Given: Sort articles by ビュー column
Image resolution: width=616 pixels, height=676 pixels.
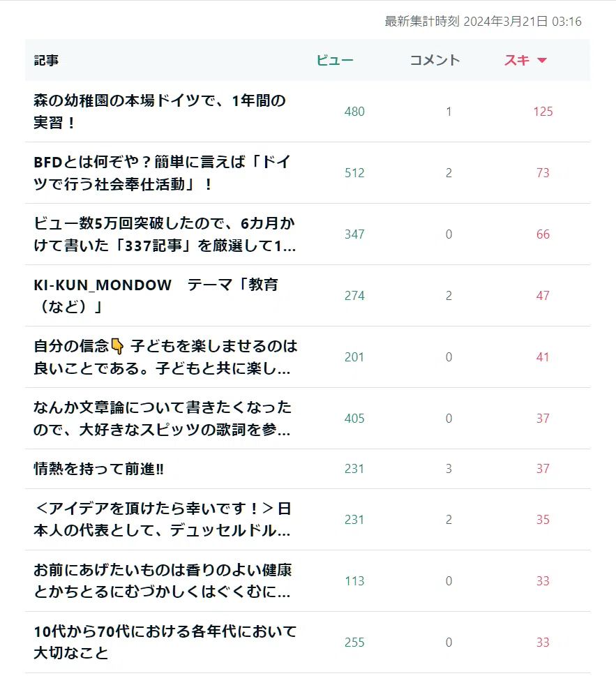Looking at the screenshot, I should [x=335, y=61].
